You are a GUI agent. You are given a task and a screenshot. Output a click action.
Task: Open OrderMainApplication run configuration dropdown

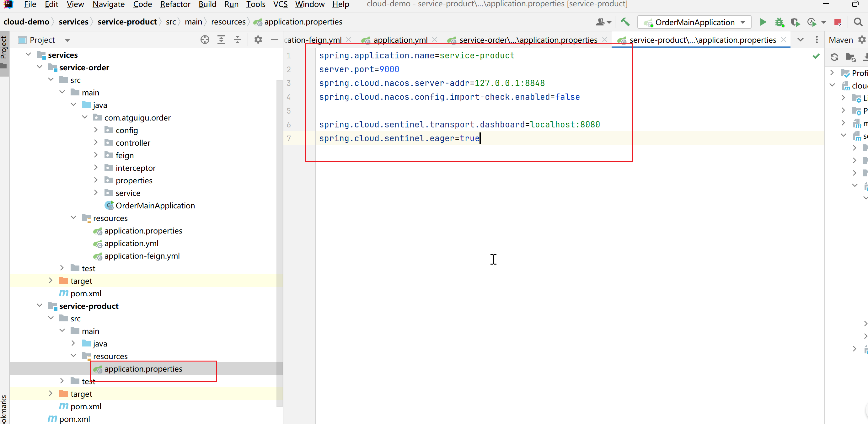coord(742,22)
